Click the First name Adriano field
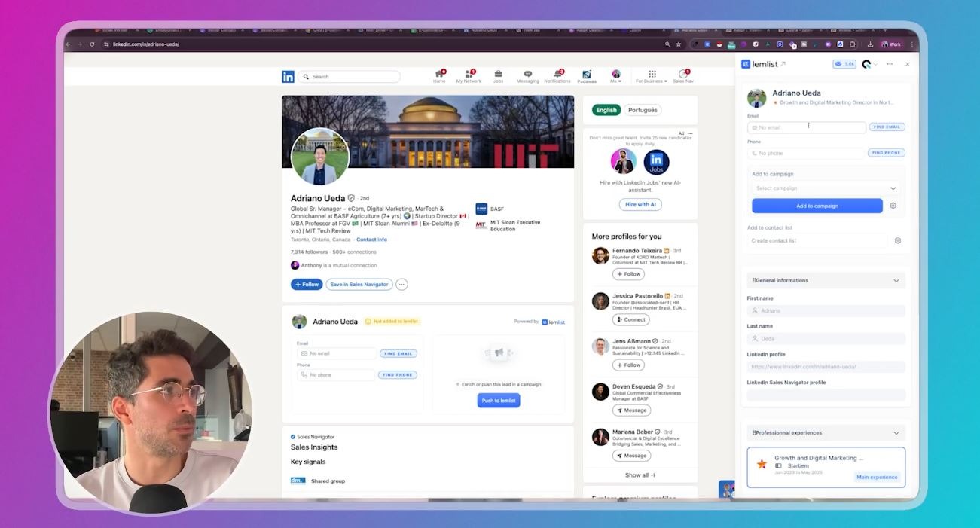This screenshot has height=528, width=980. pos(826,310)
